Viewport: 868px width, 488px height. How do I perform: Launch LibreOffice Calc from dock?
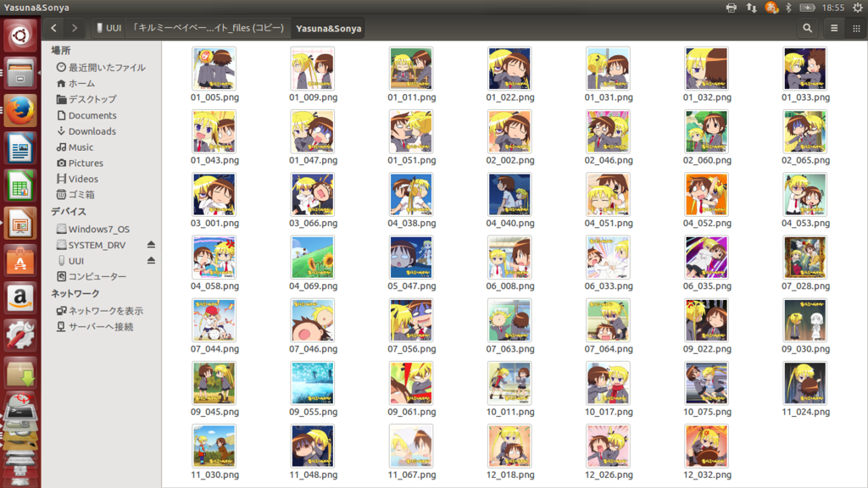[x=20, y=186]
